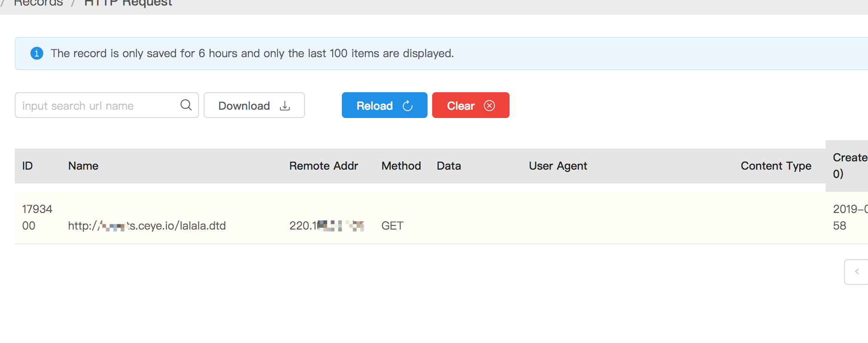This screenshot has height=343, width=868.
Task: Select the lalala.dtd URL in the record row
Action: pos(147,226)
